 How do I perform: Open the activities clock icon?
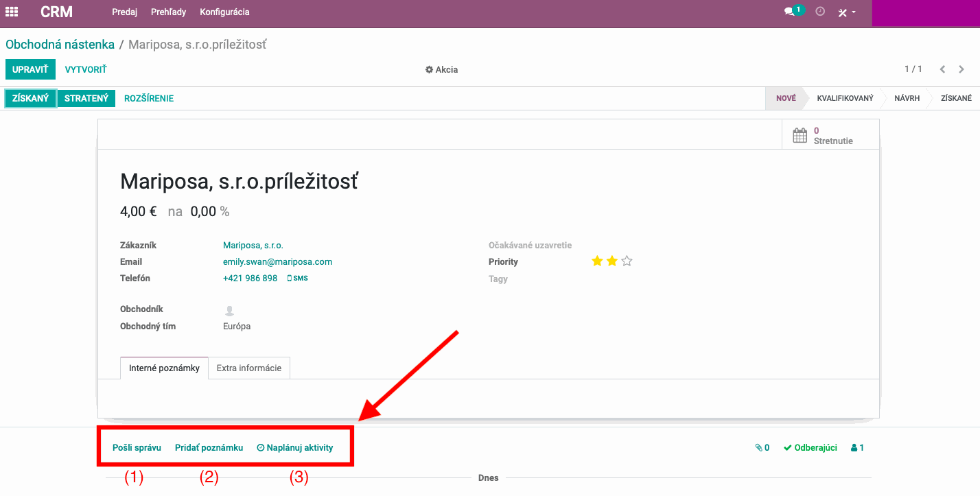click(x=819, y=12)
